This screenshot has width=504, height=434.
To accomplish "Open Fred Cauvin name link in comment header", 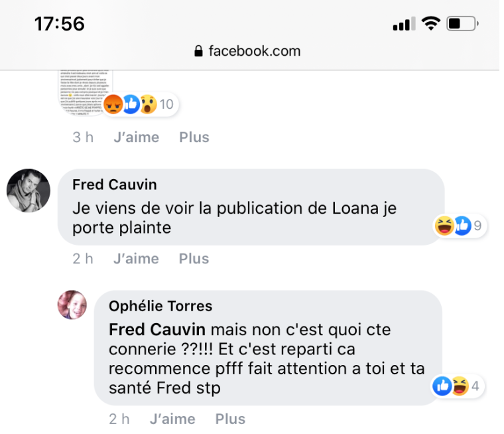I will [x=115, y=184].
